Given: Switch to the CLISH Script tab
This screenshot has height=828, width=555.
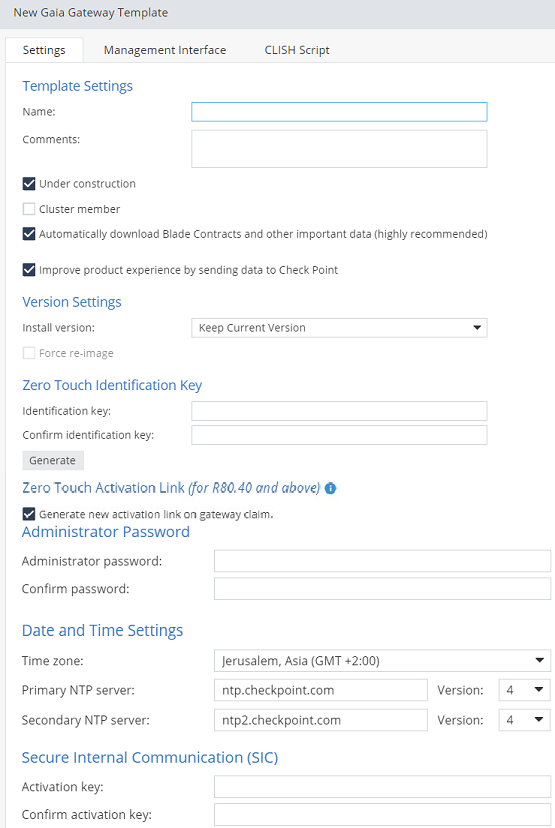Looking at the screenshot, I should pos(297,50).
